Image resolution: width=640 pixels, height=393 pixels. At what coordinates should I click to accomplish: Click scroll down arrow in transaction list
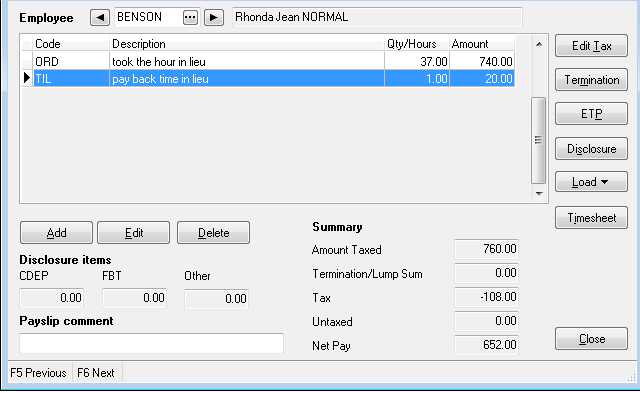(539, 193)
